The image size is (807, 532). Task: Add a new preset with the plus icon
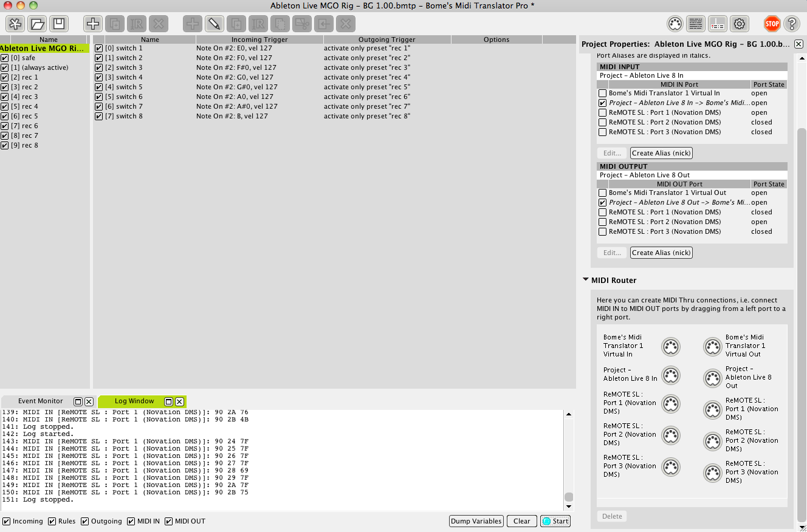pos(93,24)
